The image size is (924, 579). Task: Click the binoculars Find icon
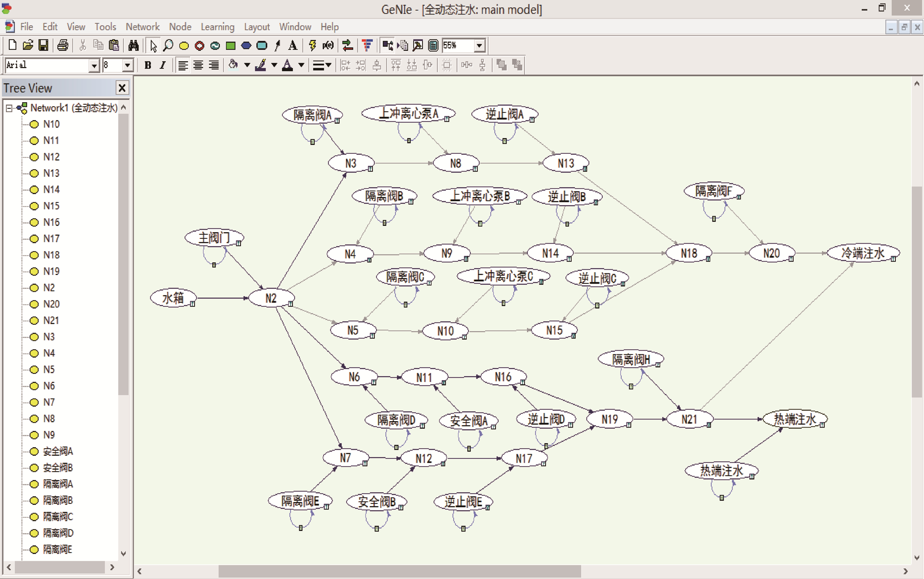click(133, 45)
